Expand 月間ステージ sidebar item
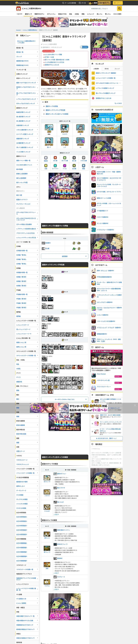This screenshot has height=644, width=138. [x=27, y=451]
